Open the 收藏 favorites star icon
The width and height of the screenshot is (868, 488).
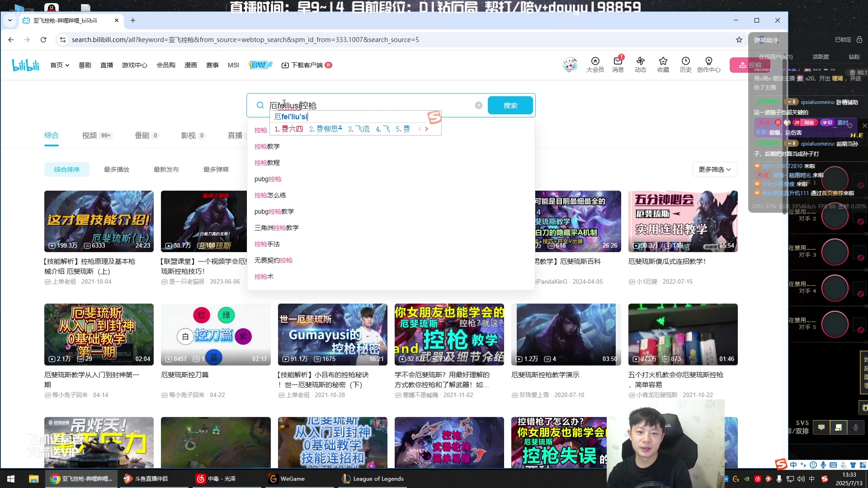(x=663, y=65)
